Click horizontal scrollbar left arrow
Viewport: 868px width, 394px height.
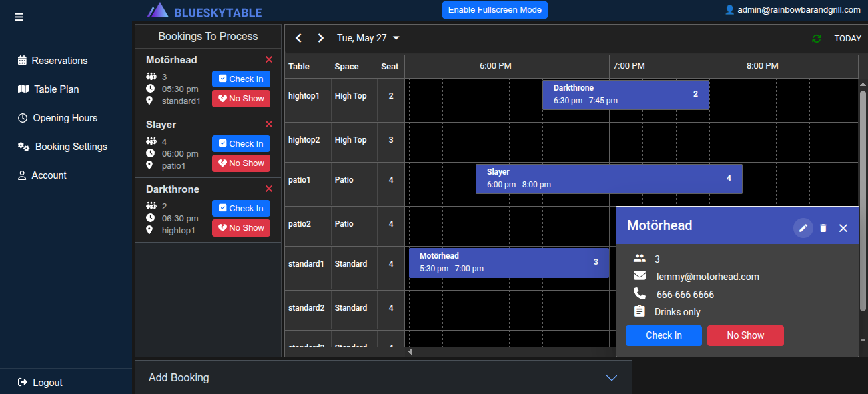(410, 351)
